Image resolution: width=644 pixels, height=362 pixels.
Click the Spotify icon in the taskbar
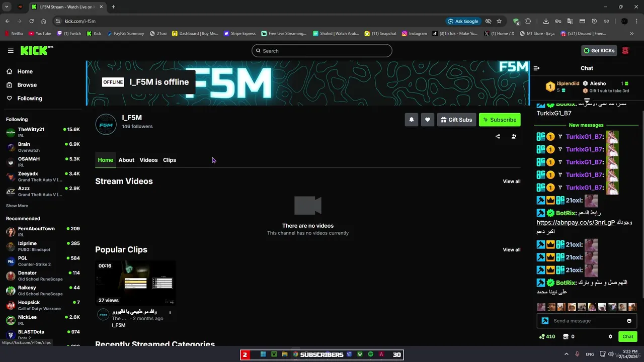(370, 354)
